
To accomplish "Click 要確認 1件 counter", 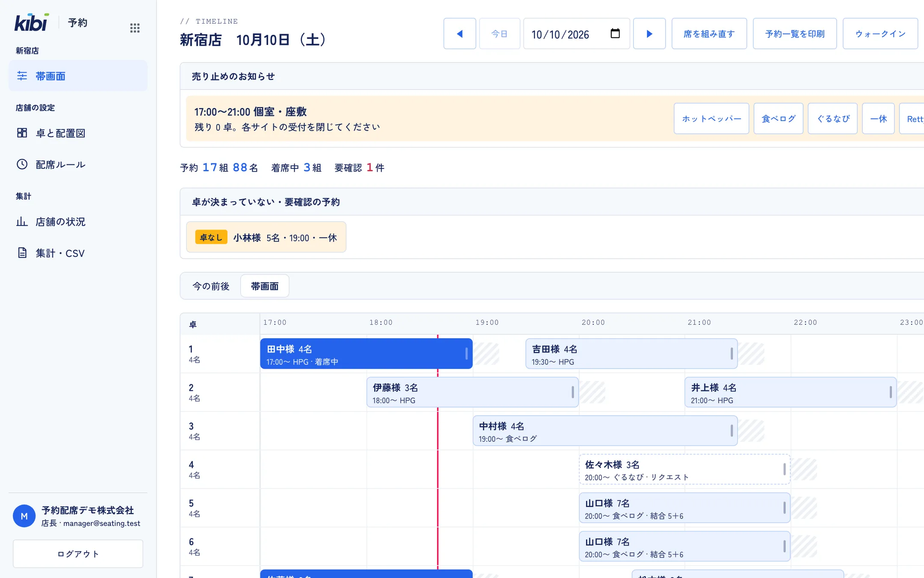I will pyautogui.click(x=359, y=167).
